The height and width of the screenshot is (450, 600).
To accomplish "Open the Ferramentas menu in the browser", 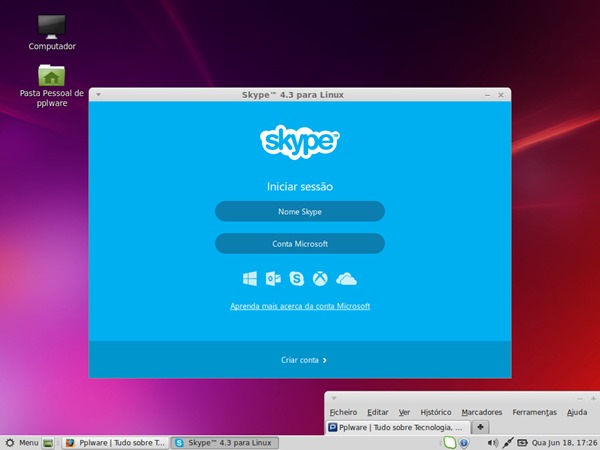I will click(535, 412).
